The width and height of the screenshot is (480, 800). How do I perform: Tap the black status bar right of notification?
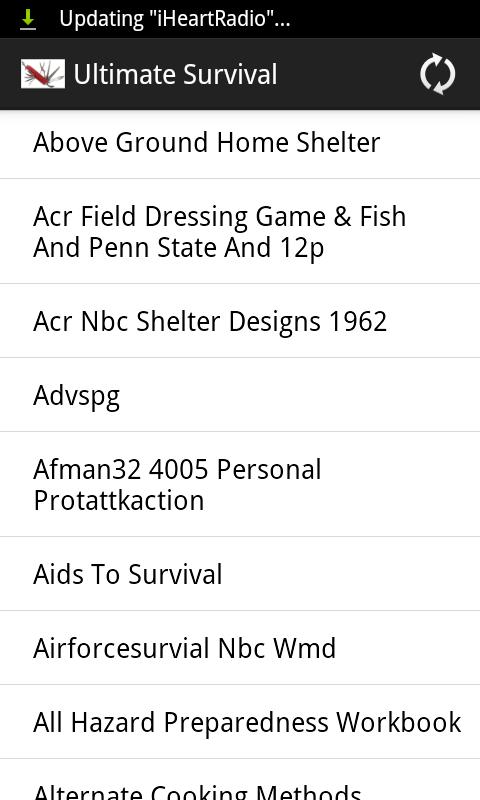(x=385, y=19)
